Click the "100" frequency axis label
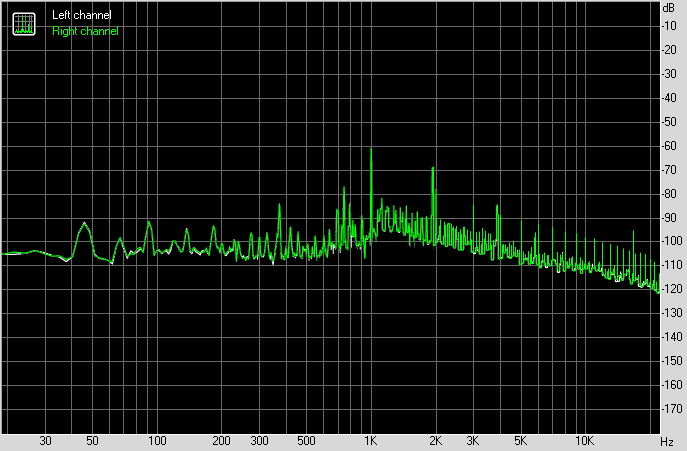Viewport: 687px width, 451px height. click(157, 440)
